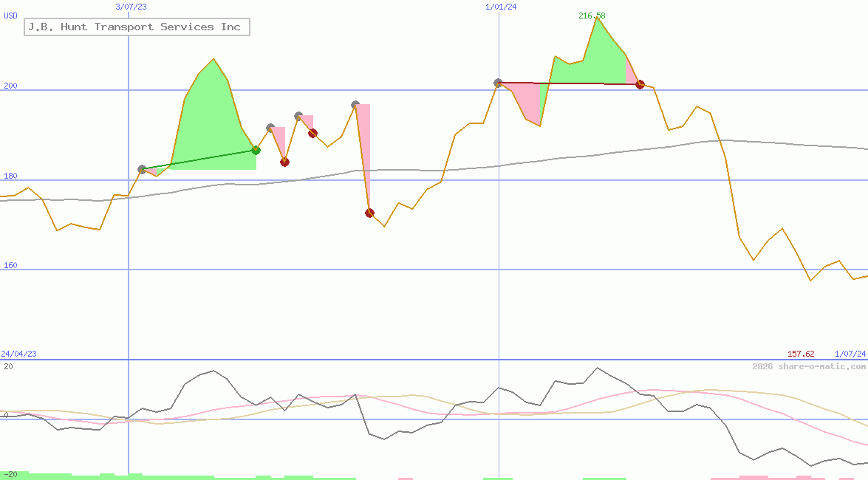Image resolution: width=868 pixels, height=480 pixels.
Task: Click the USD currency label
Action: 10,15
